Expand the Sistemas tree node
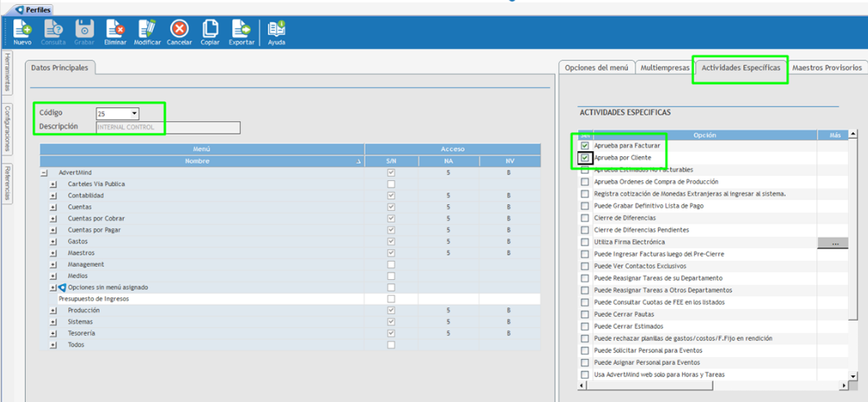This screenshot has height=402, width=868. [x=53, y=321]
